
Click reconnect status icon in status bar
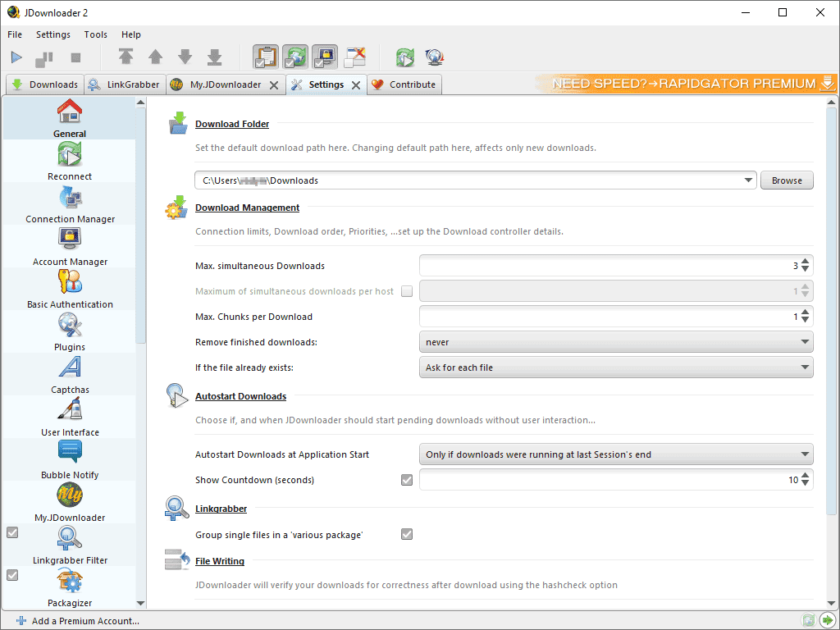(x=808, y=620)
